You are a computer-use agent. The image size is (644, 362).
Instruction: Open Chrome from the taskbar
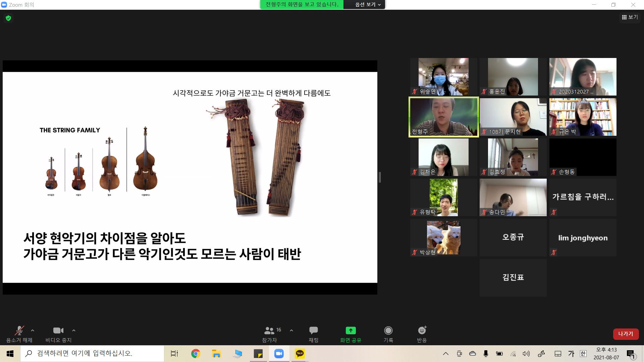(x=196, y=354)
